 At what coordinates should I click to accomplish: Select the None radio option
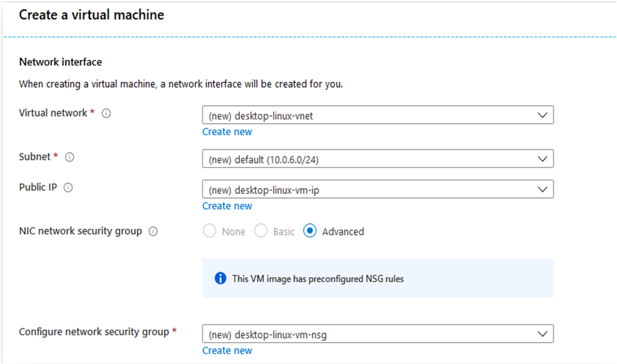point(209,231)
